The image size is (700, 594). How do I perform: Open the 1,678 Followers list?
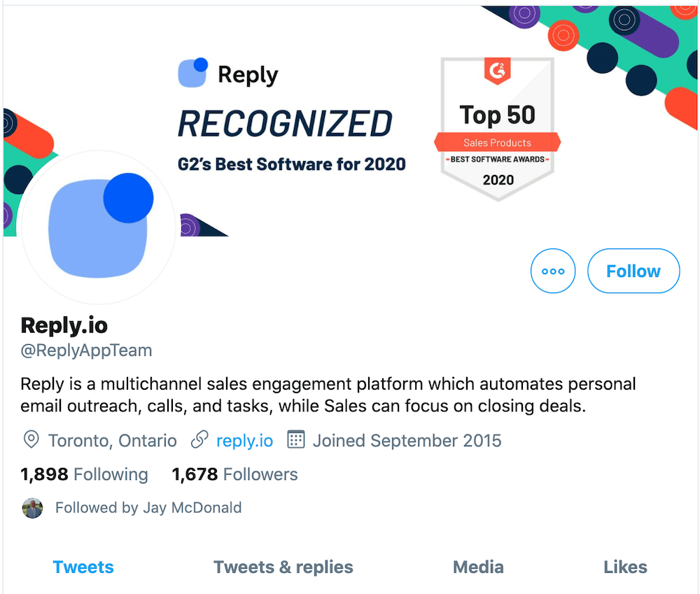click(x=234, y=474)
